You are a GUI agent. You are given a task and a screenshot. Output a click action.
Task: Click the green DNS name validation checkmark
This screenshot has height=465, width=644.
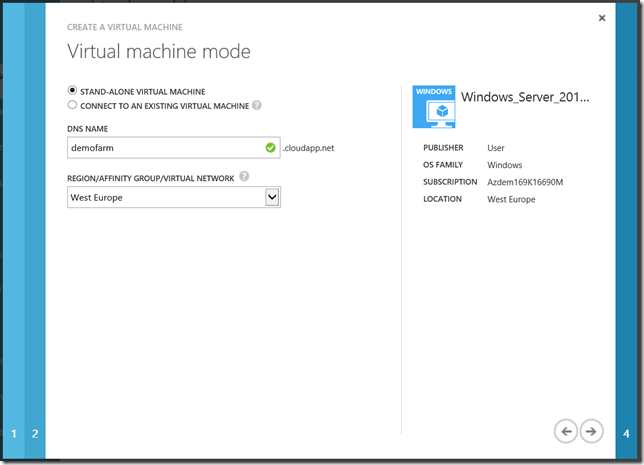(270, 147)
